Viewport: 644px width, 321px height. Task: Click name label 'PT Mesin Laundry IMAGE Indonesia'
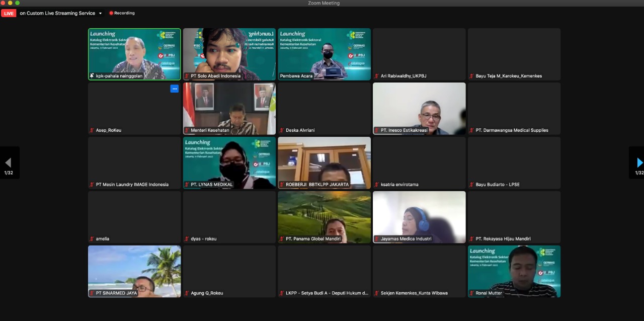[x=132, y=185]
